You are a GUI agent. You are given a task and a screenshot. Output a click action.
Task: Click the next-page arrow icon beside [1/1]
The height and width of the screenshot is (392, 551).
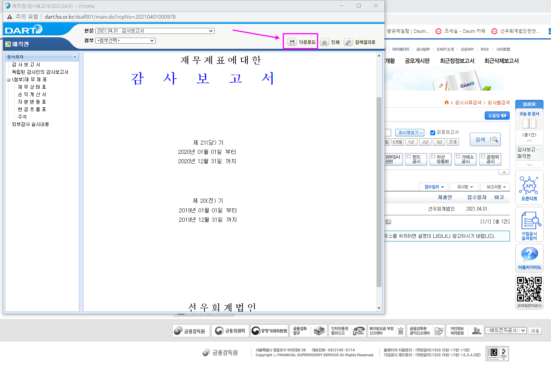388,222
